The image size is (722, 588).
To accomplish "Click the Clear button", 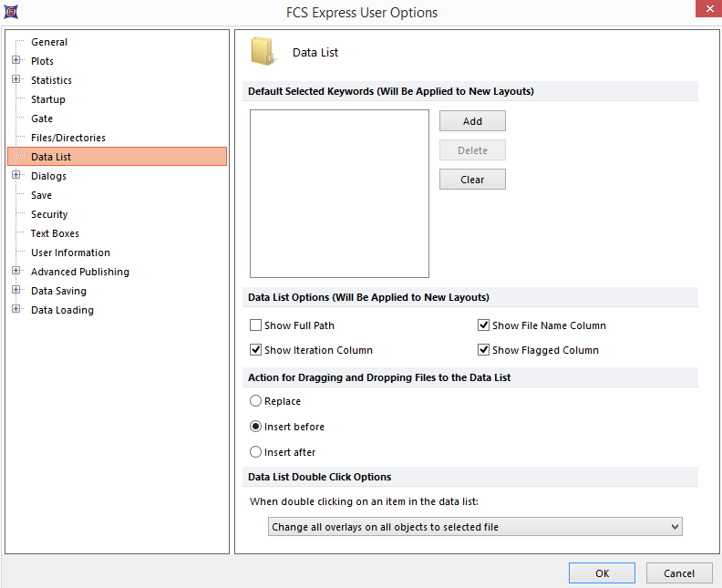I will point(472,180).
